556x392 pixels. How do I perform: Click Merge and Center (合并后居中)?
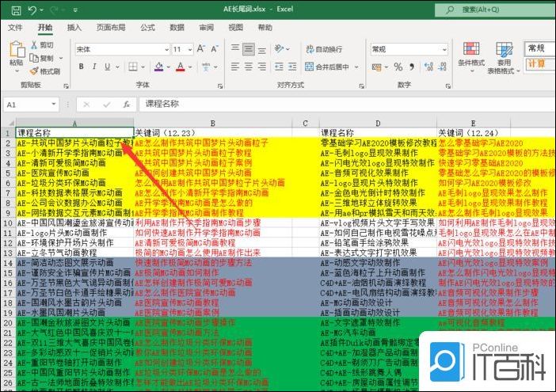(327, 67)
